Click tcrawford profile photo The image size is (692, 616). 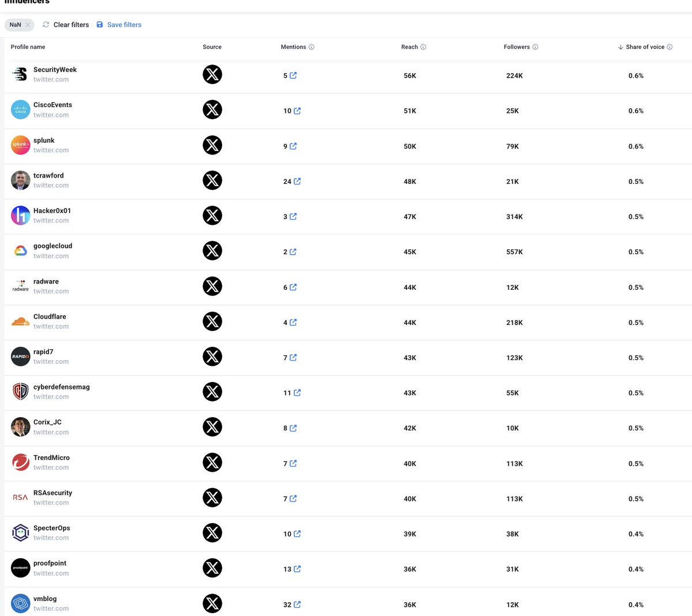[x=20, y=180]
